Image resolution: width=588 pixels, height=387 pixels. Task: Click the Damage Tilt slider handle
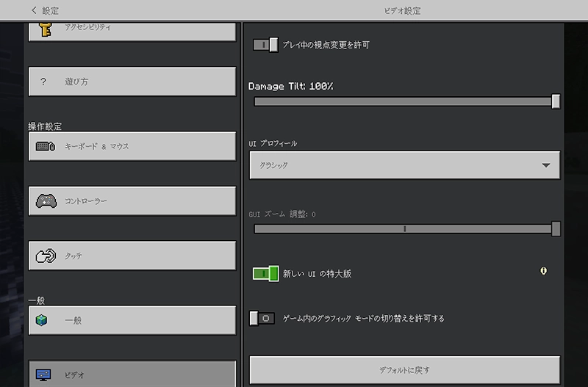[x=556, y=101]
